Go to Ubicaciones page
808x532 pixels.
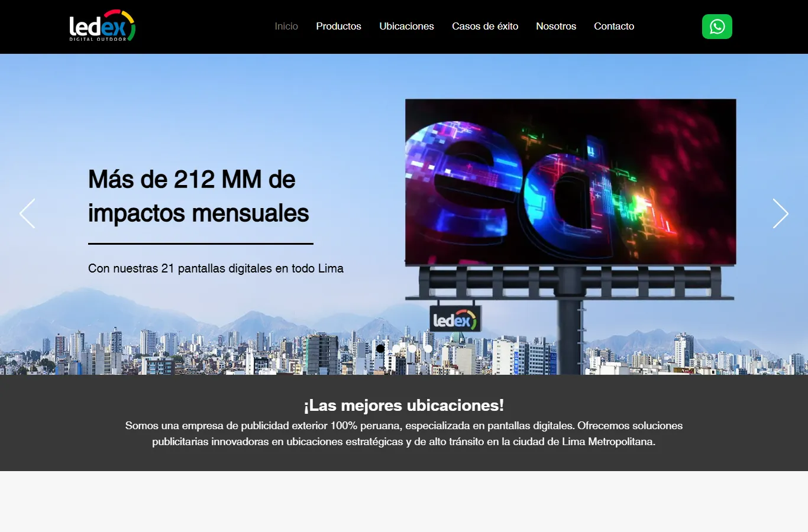point(406,27)
